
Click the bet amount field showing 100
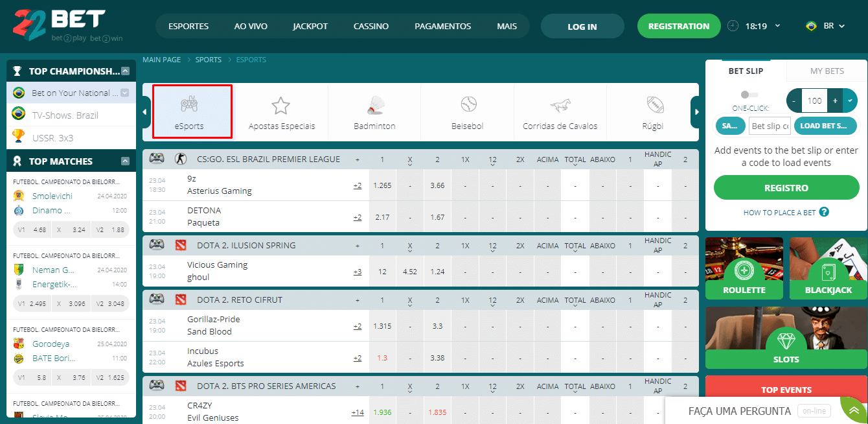[815, 100]
